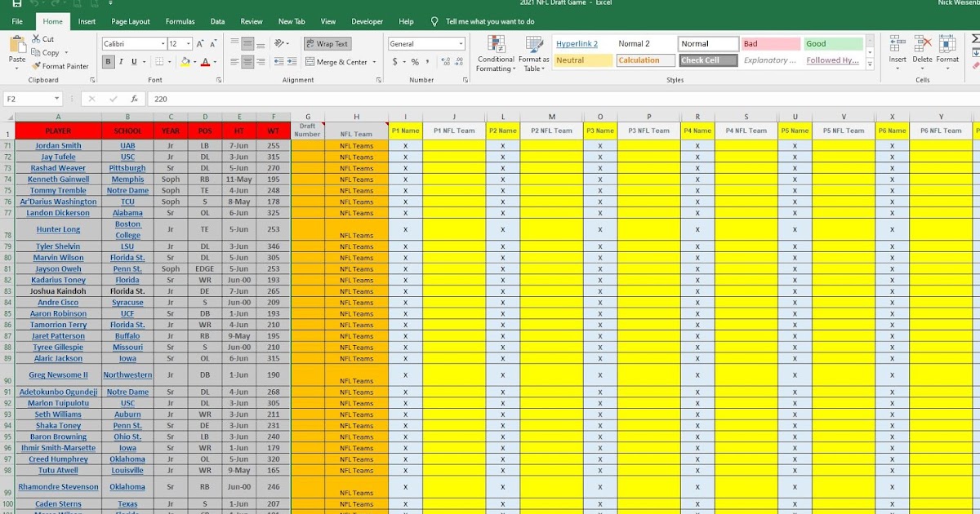980x514 pixels.
Task: Click the Increase Font Size icon
Action: 198,44
